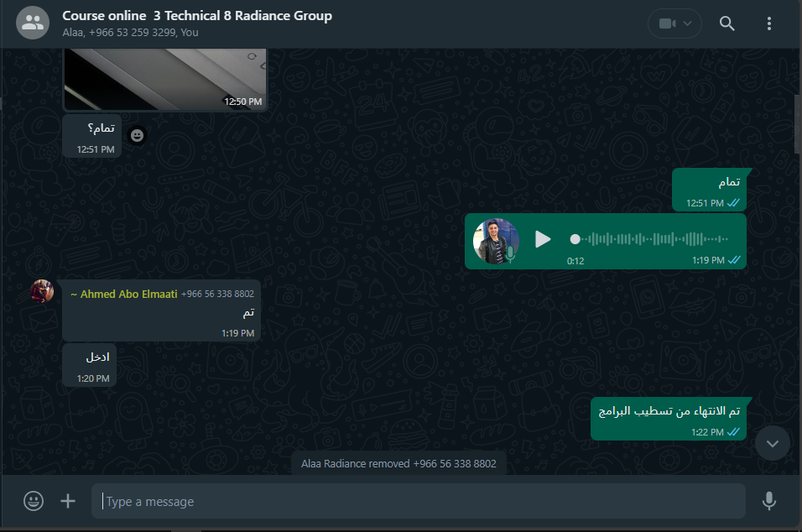Click the group title Course online 3 Technical 8 Radiance Group
The image size is (802, 532).
[x=197, y=16]
